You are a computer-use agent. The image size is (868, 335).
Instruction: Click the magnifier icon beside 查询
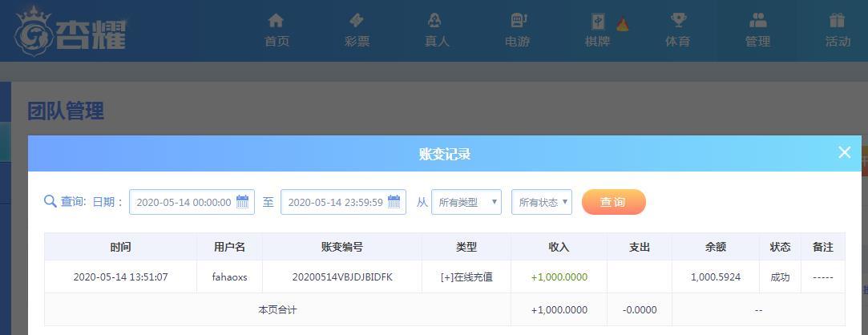(50, 201)
